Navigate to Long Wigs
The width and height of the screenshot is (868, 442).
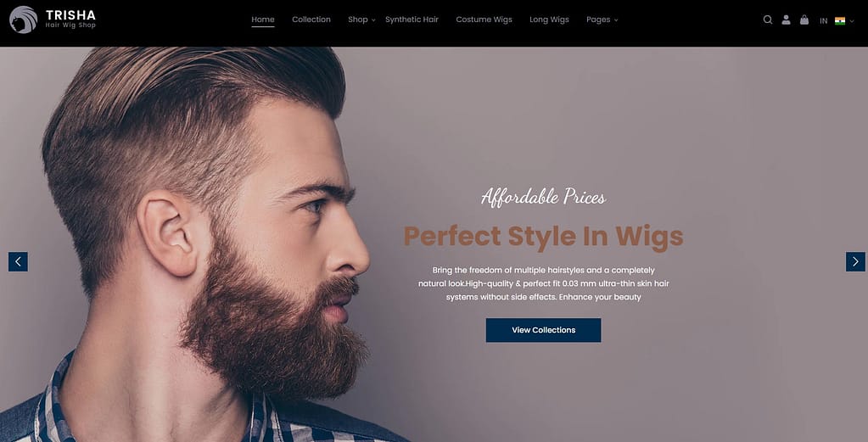click(549, 20)
